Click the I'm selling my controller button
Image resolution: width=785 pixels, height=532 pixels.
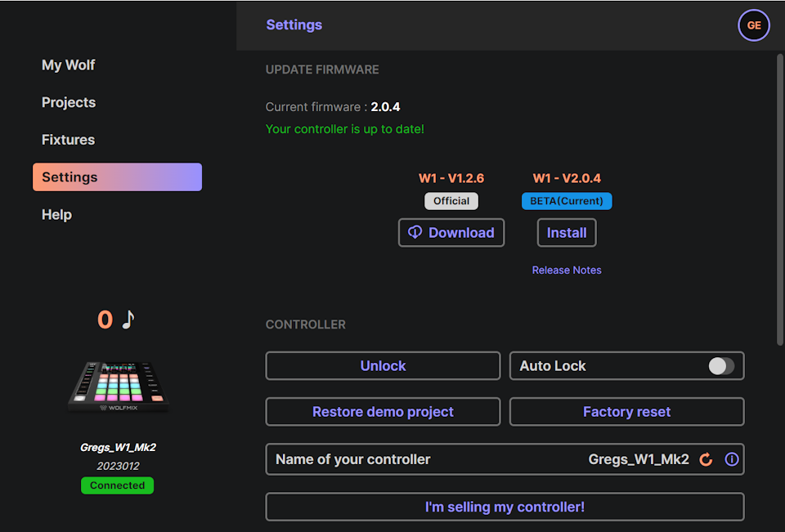(505, 507)
